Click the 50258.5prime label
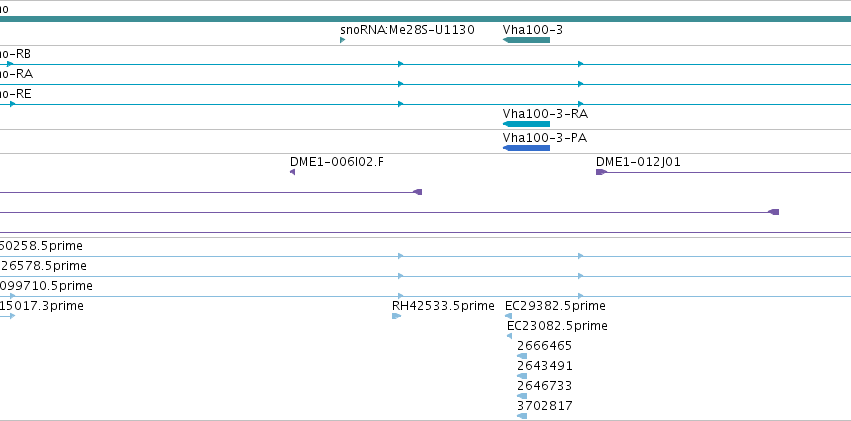The image size is (851, 421). [41, 246]
